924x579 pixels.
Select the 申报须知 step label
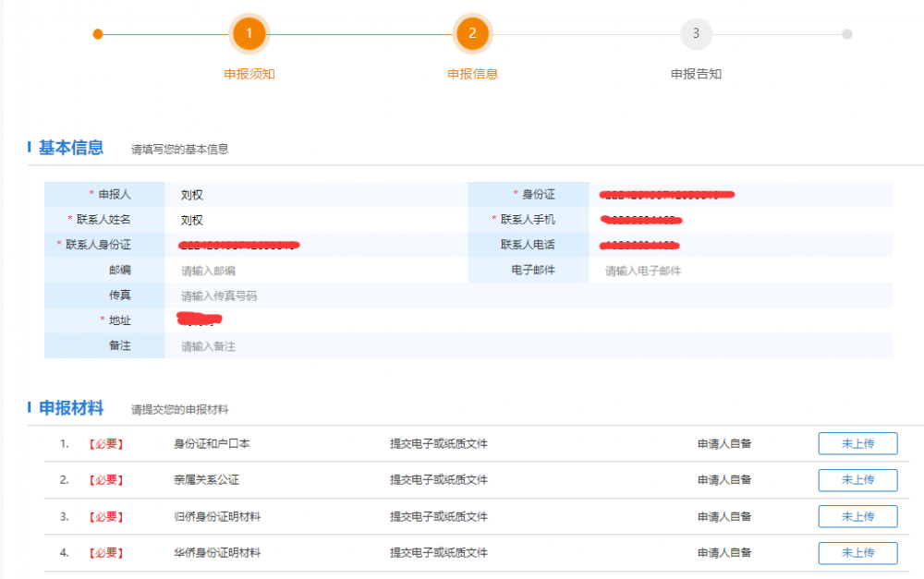(247, 74)
